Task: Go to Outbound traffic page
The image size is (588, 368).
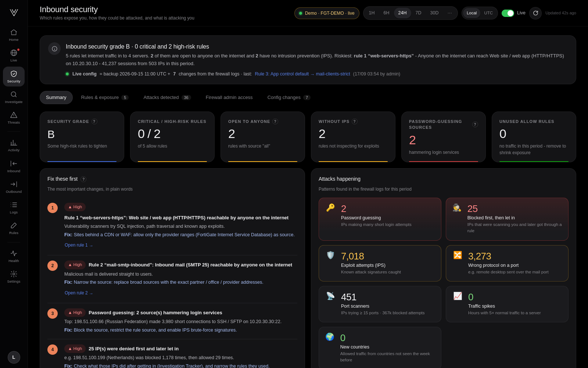Action: [14, 187]
